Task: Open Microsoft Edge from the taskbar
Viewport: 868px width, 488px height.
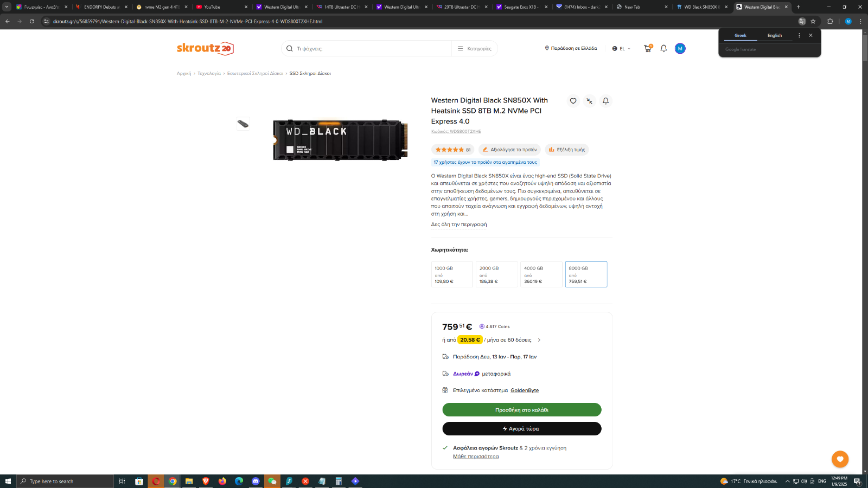Action: 239,481
